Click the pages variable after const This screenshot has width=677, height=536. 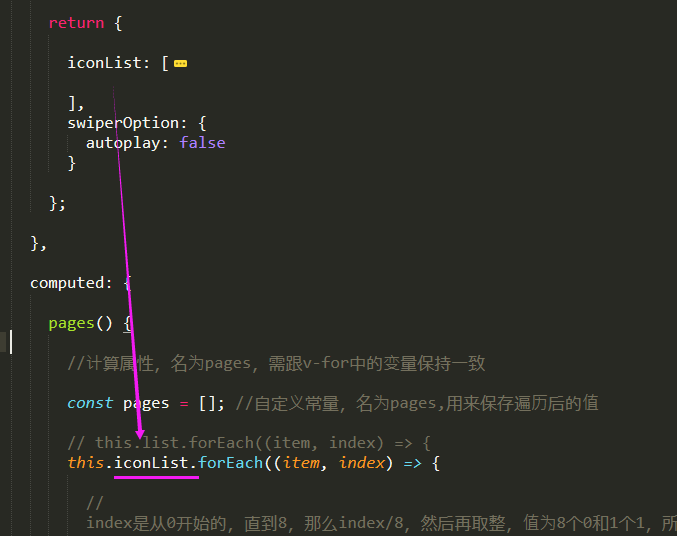[146, 403]
